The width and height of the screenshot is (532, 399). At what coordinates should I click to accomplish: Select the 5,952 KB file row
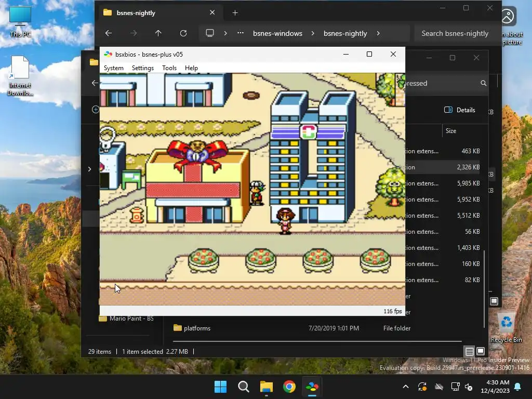click(444, 199)
